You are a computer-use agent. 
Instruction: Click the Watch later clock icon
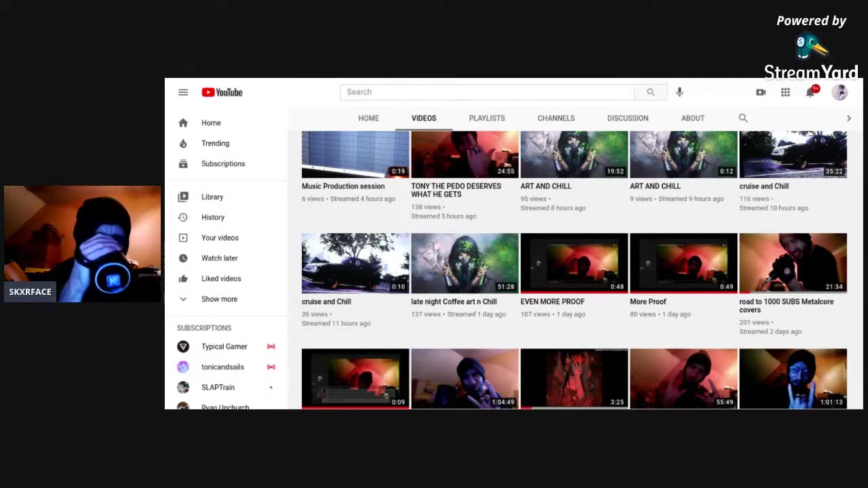(x=183, y=258)
